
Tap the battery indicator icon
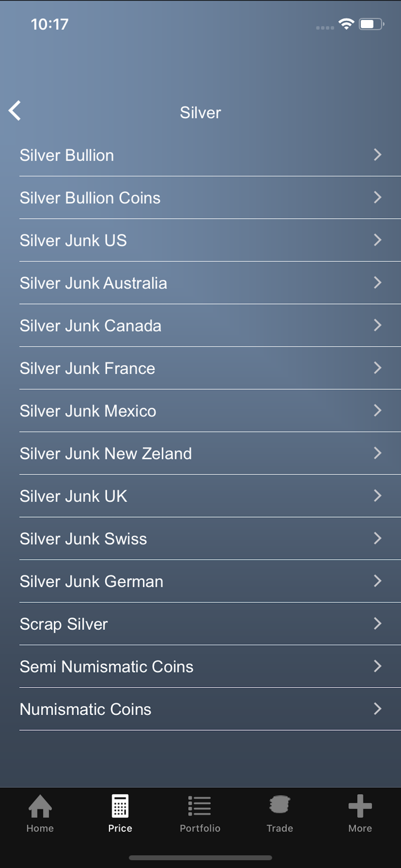[371, 24]
